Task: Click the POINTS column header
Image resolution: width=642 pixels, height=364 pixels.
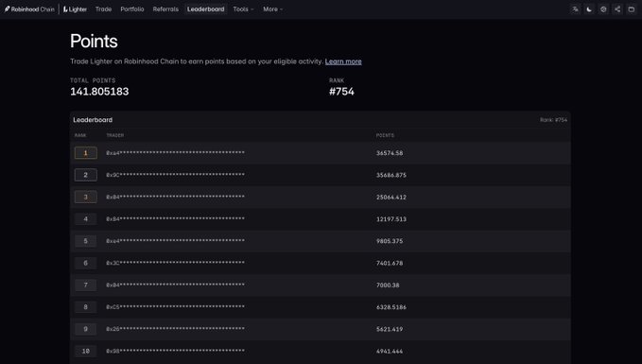Action: click(385, 135)
